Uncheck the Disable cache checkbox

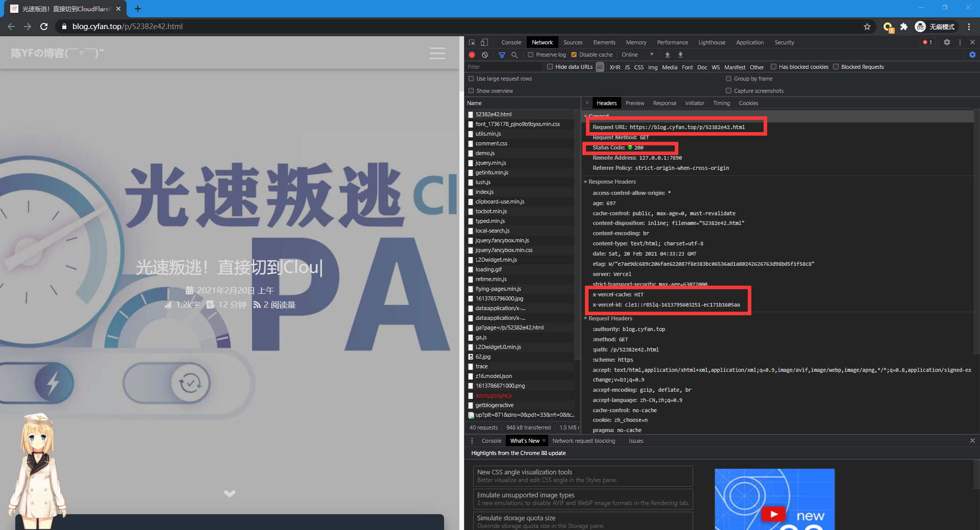tap(574, 55)
